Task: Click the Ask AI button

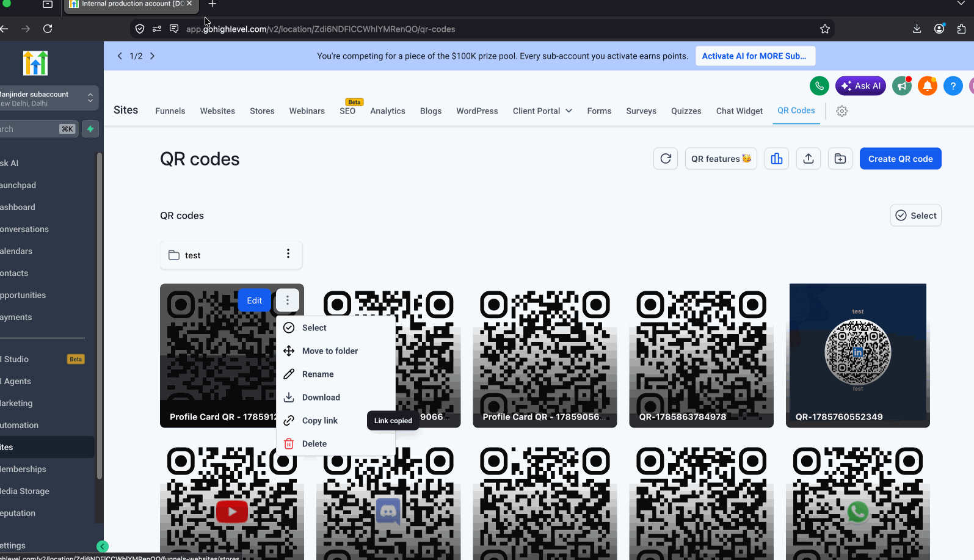Action: 861,86
